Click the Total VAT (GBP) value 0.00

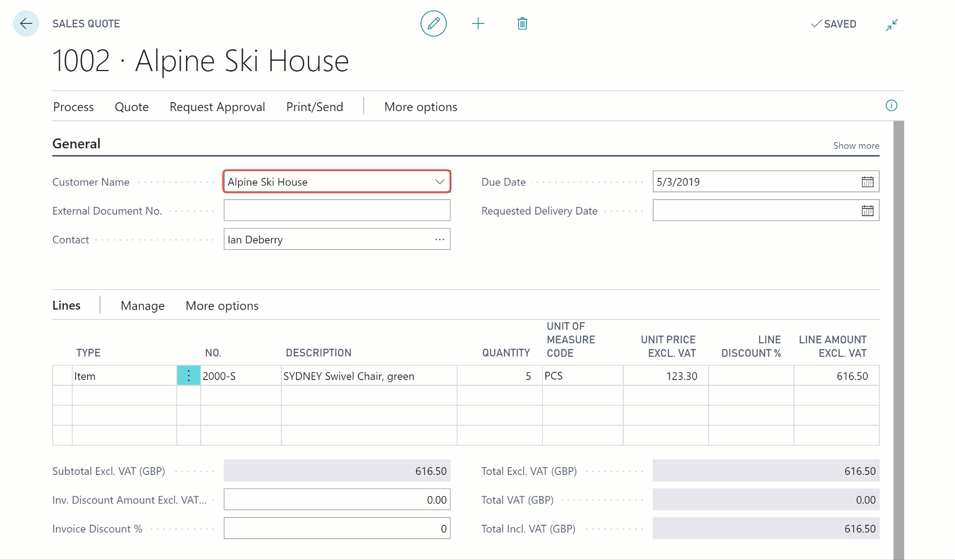click(x=766, y=500)
